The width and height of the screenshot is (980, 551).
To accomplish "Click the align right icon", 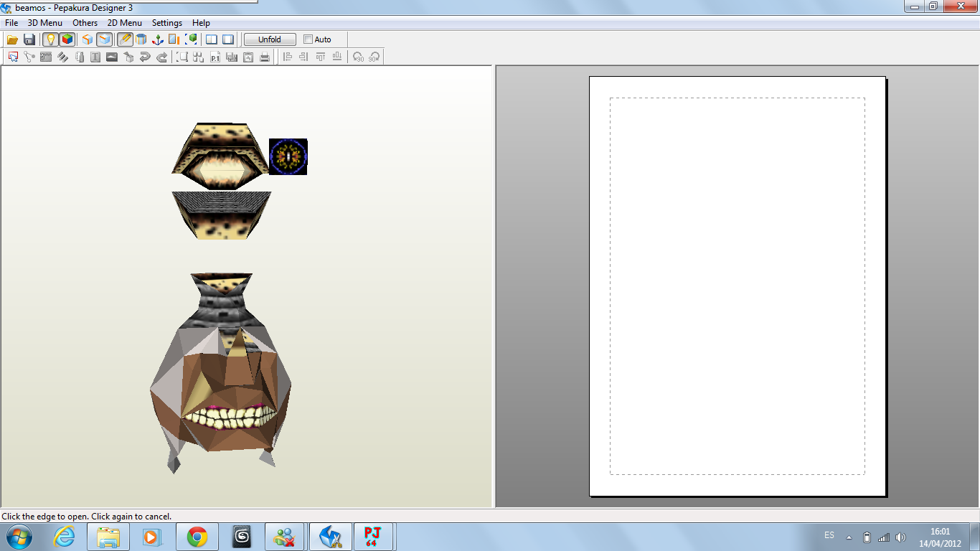I will [x=303, y=57].
